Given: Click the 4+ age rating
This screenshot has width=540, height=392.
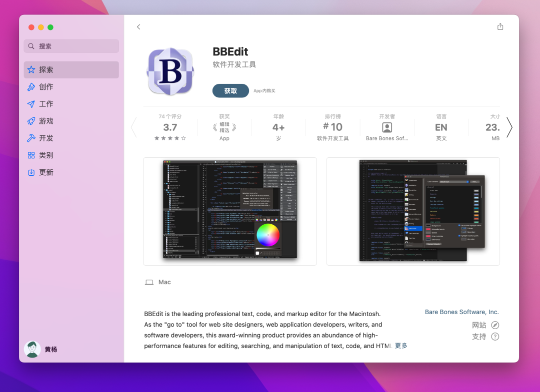Looking at the screenshot, I should [278, 127].
